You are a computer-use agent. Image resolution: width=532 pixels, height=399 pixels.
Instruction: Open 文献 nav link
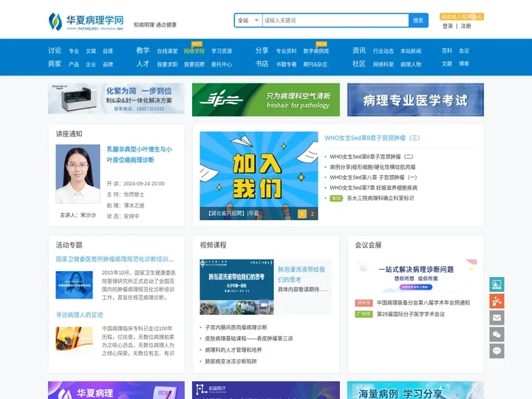tap(447, 64)
